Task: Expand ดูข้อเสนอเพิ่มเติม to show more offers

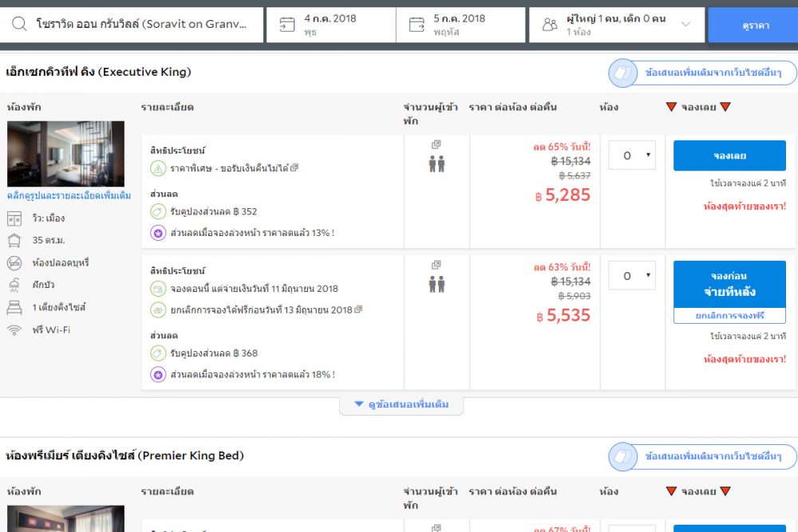Action: 401,405
